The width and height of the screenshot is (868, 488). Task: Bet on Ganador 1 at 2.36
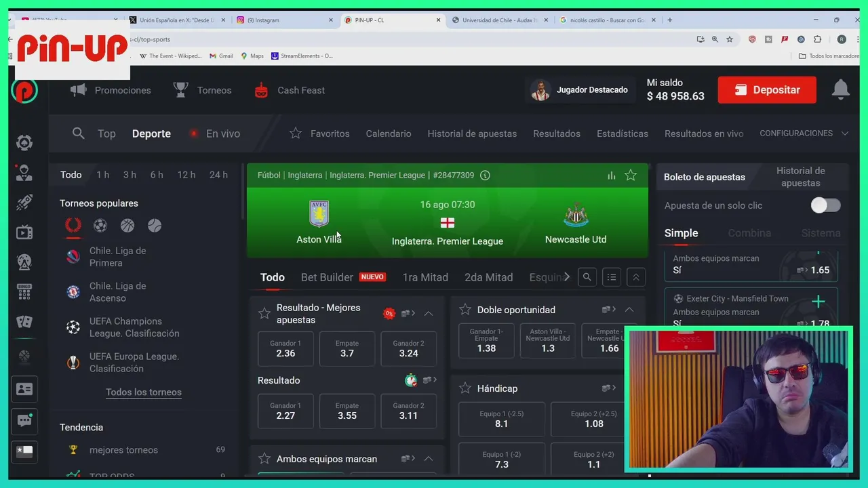(285, 348)
